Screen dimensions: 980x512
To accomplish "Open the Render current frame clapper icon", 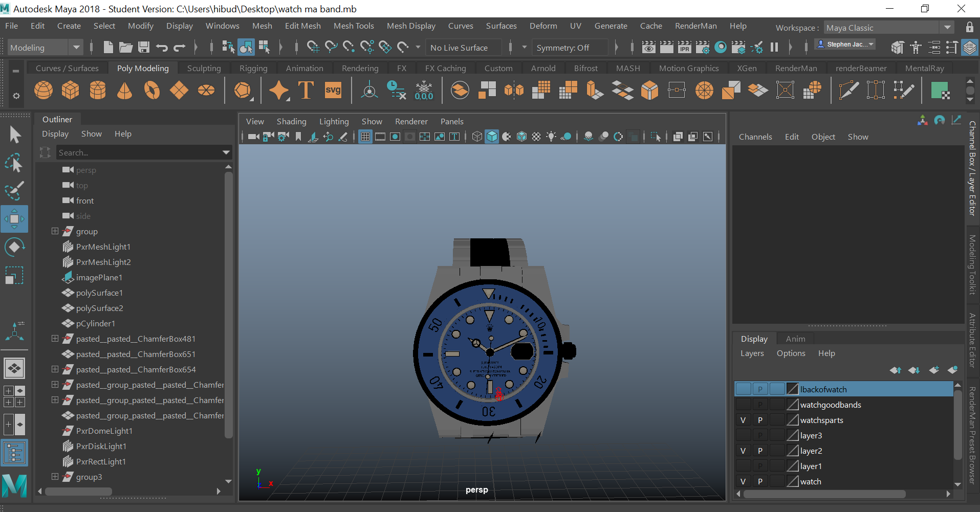I will [x=666, y=48].
